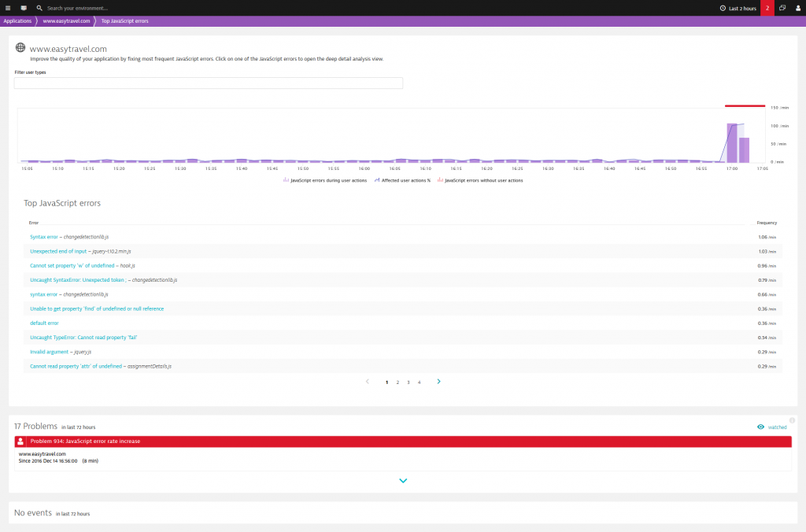The width and height of the screenshot is (806, 532).
Task: Open the hamburger navigation menu
Action: [x=6, y=8]
